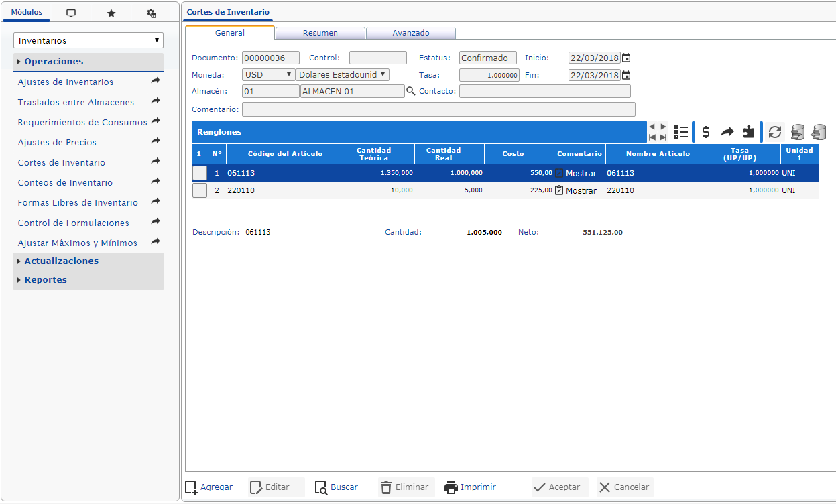Screen dimensions: 836x504
Task: Open the Dolares Estadounid dropdown
Action: [343, 75]
